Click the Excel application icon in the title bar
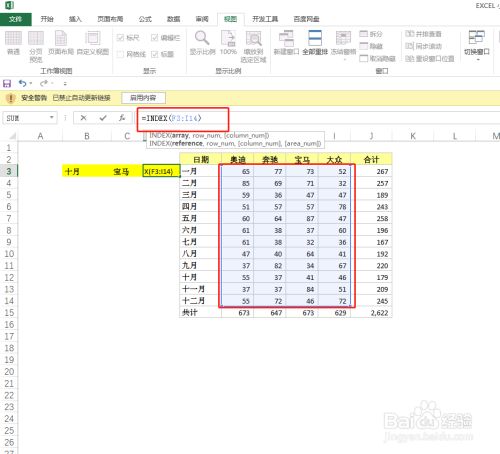500x454 pixels. [x=9, y=5]
